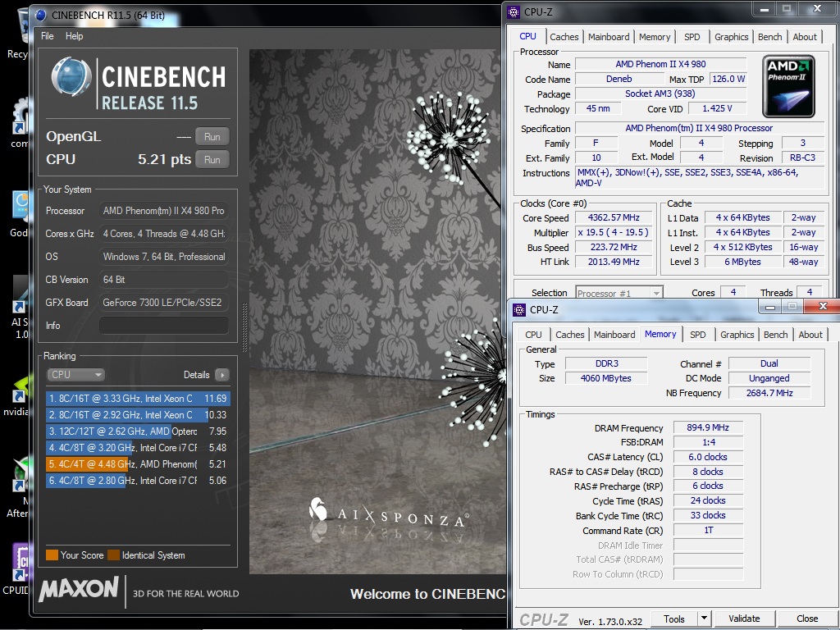The width and height of the screenshot is (840, 630).
Task: Open the Details arrow in Ranking
Action: [x=221, y=375]
